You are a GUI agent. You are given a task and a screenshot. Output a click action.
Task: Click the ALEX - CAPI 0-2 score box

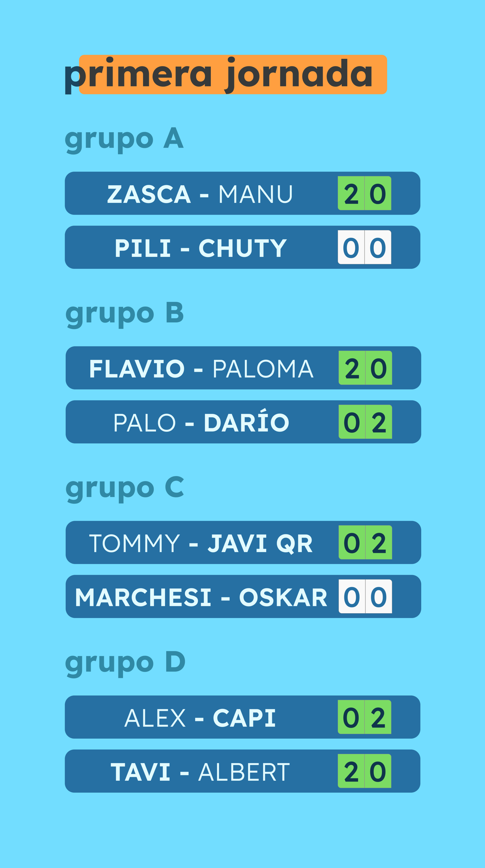click(x=365, y=717)
